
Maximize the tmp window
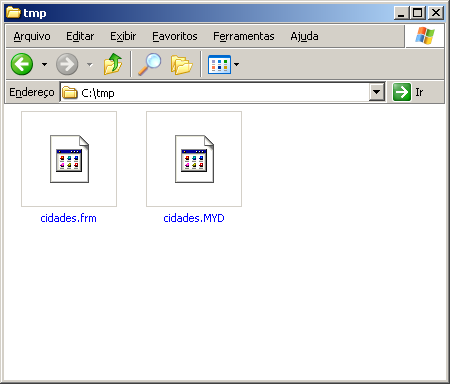tap(417, 13)
